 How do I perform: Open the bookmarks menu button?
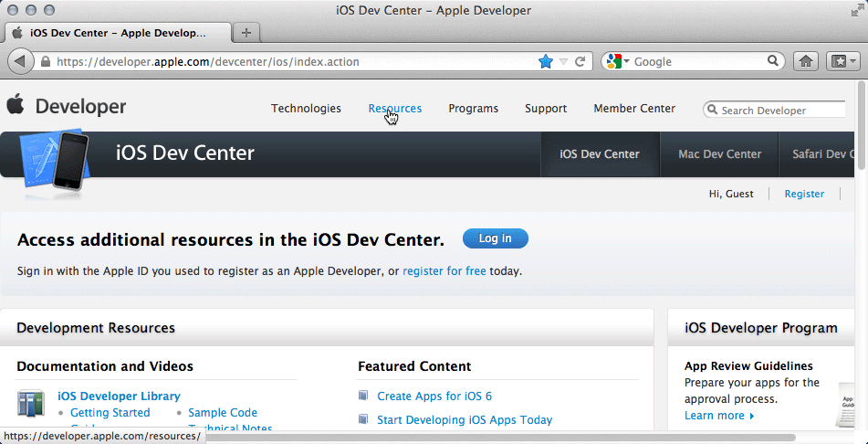pyautogui.click(x=842, y=61)
